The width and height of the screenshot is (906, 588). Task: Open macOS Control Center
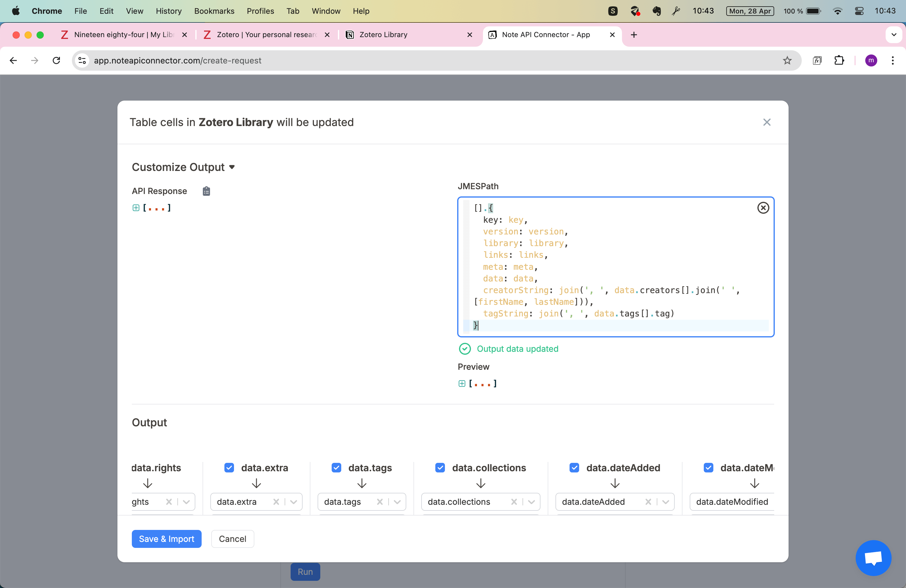click(859, 11)
